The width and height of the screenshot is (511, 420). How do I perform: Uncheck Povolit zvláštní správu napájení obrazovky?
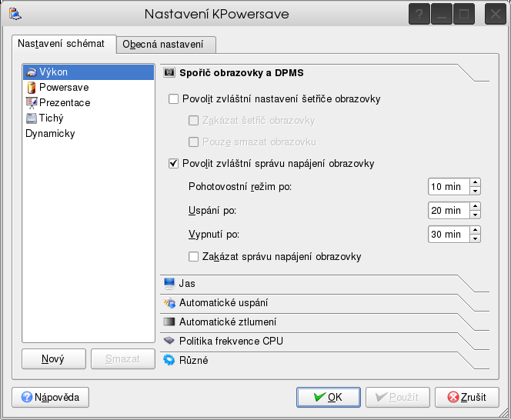[x=173, y=163]
